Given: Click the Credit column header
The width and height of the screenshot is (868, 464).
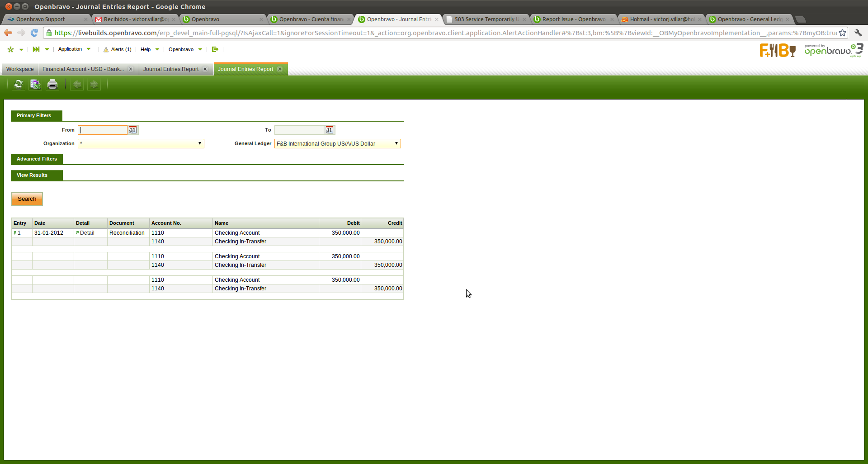Looking at the screenshot, I should coord(382,223).
